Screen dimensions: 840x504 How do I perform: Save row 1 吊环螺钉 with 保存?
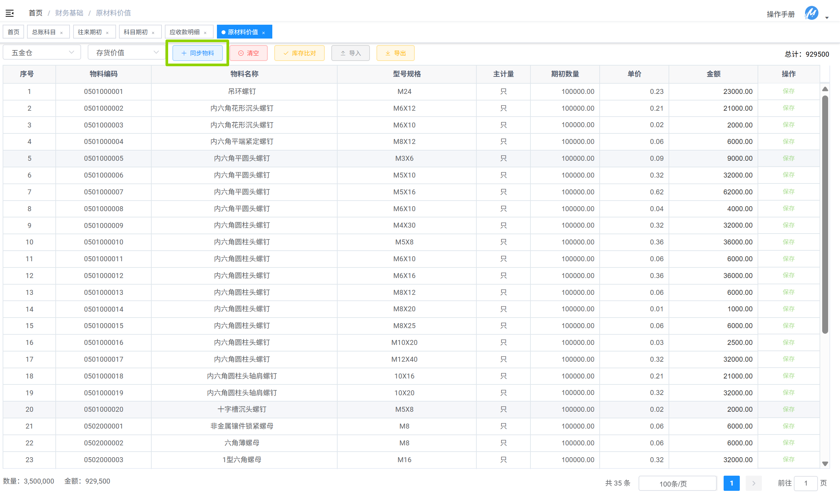(788, 91)
